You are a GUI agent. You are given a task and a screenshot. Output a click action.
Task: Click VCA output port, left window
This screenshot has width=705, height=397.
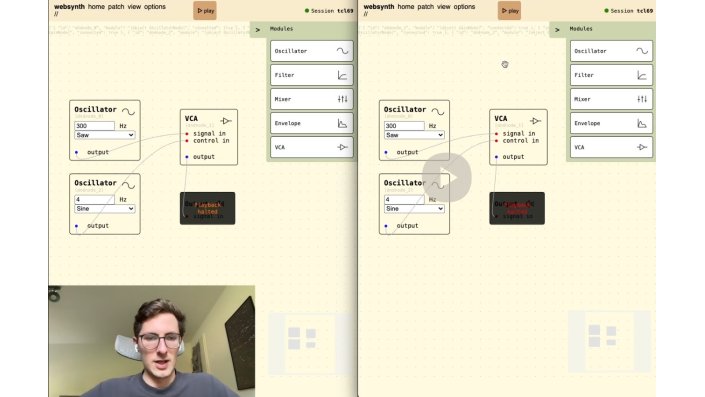click(x=187, y=157)
